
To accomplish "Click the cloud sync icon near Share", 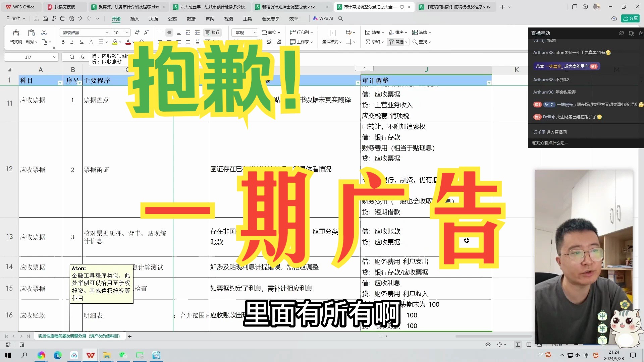I will tap(614, 18).
